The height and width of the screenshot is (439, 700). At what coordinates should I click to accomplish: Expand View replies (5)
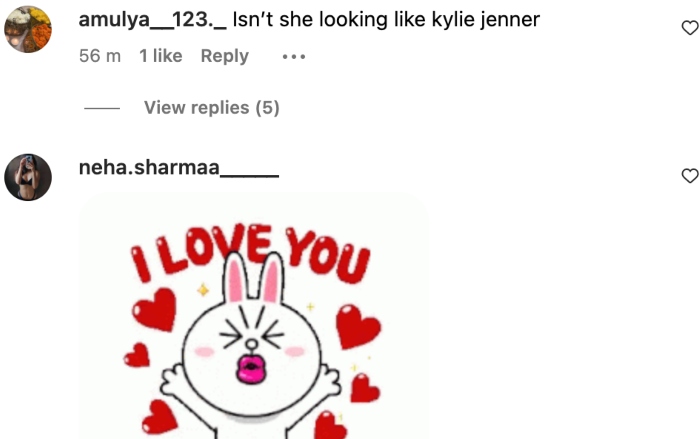(x=212, y=108)
